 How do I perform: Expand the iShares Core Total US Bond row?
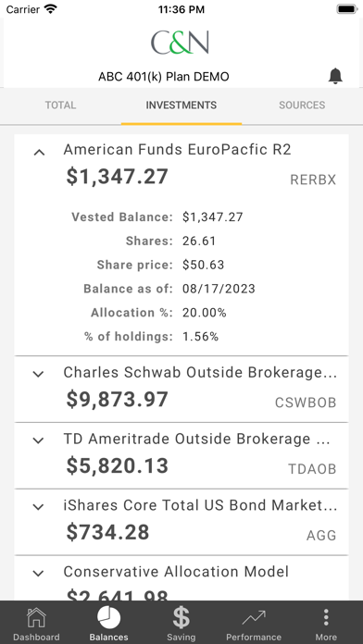[38, 507]
